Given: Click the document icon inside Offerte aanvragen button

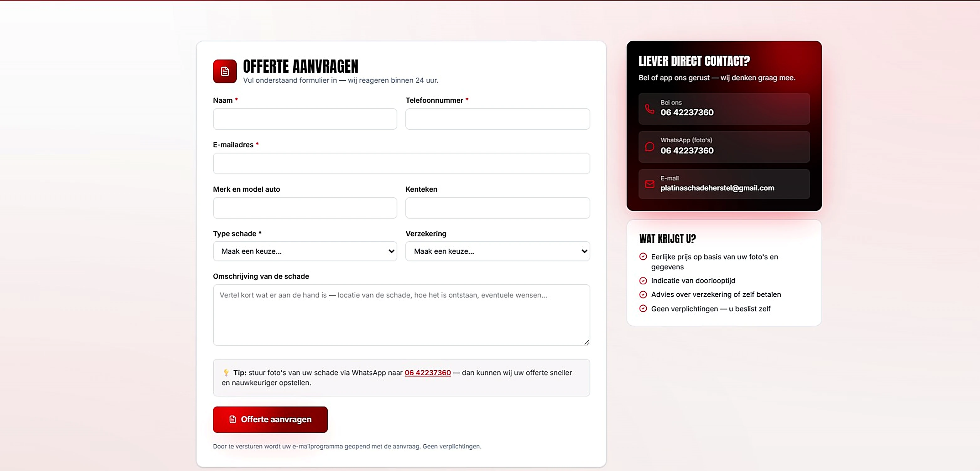Looking at the screenshot, I should click(232, 419).
